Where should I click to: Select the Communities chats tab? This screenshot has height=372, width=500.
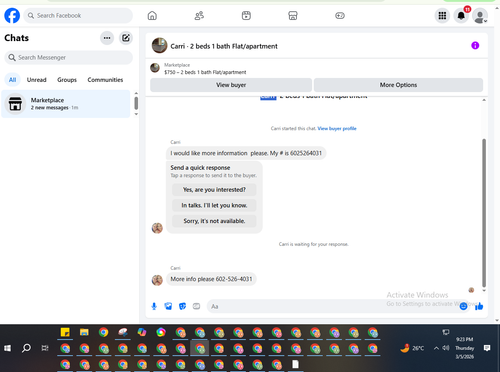[x=105, y=80]
